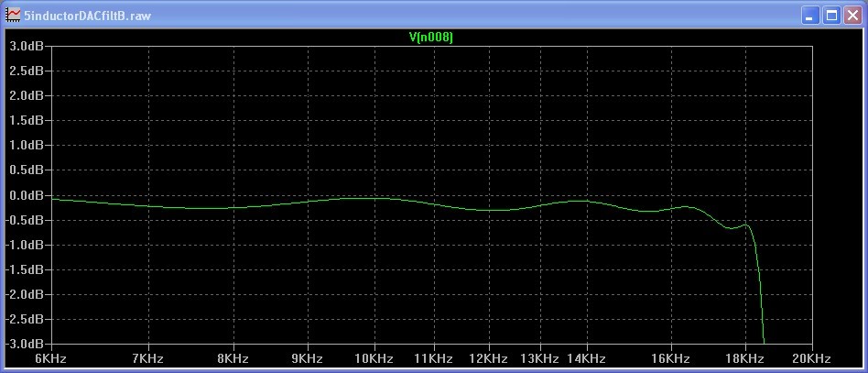Click the 11KHz frequency label
This screenshot has width=868, height=373.
[434, 358]
